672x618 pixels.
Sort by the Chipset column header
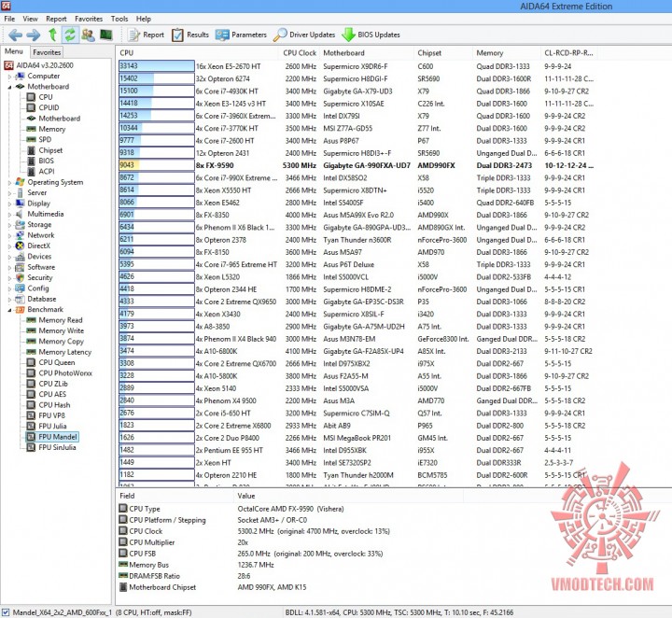coord(443,53)
